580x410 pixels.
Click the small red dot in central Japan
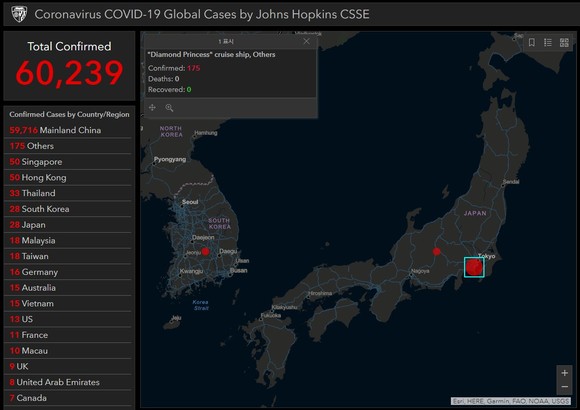(x=436, y=252)
